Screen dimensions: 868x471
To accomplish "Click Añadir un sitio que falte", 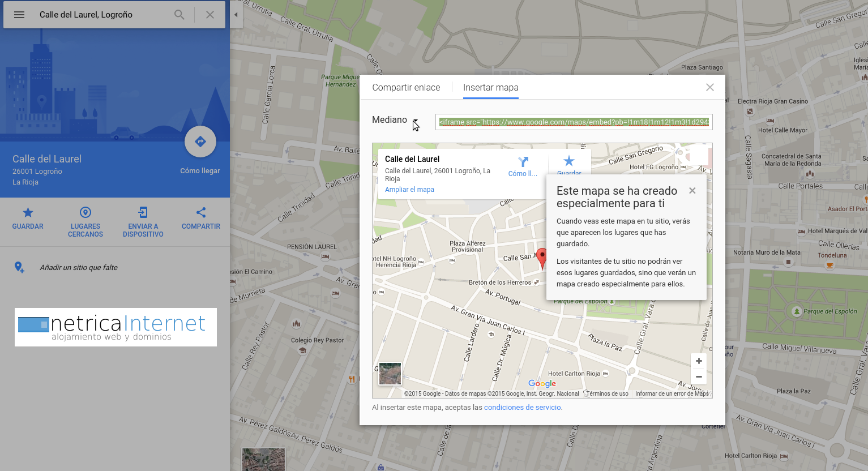I will 78,267.
